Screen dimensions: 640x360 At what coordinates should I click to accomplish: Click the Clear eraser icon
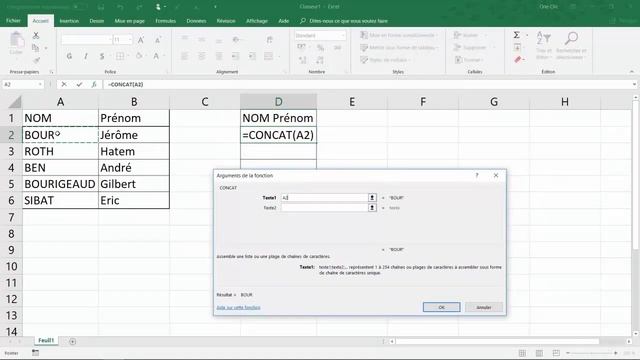click(518, 60)
